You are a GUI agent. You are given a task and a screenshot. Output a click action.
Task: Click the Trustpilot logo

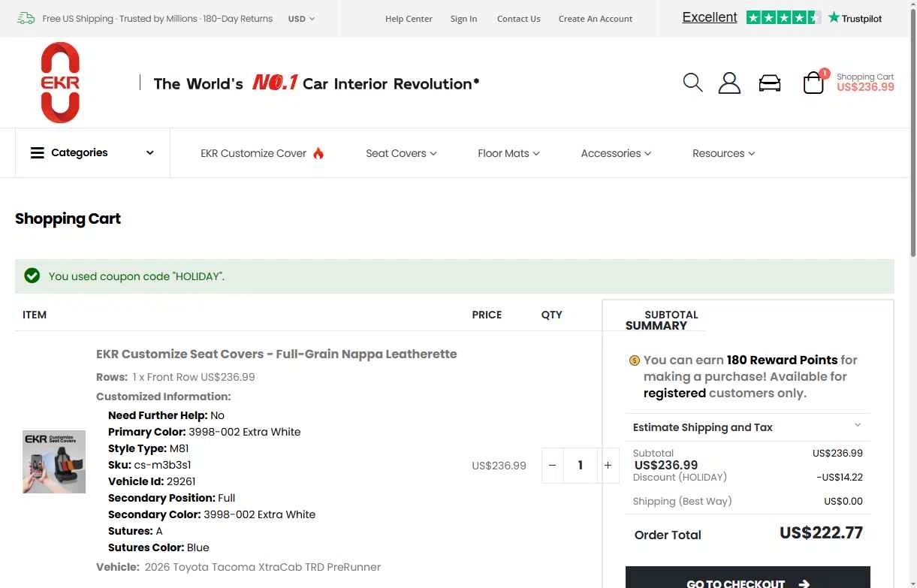click(855, 17)
